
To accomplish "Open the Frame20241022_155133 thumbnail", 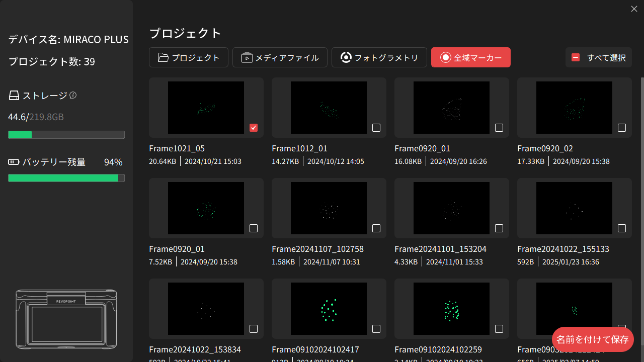I will tap(574, 208).
